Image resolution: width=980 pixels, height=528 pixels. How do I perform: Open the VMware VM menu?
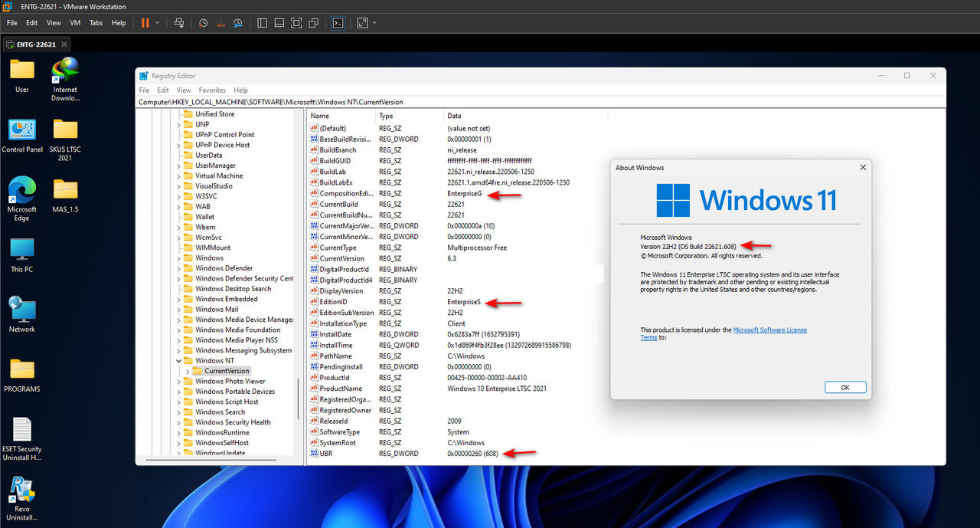tap(76, 23)
